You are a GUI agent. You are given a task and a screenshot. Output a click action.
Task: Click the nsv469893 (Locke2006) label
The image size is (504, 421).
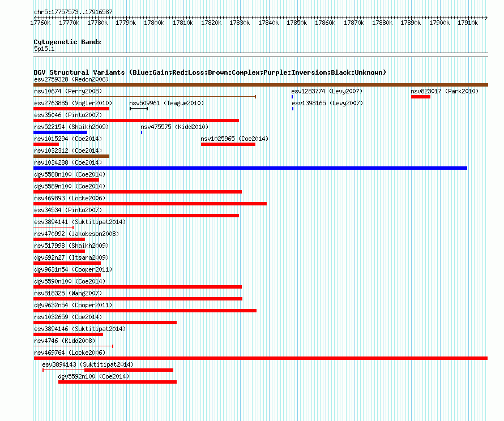(x=70, y=198)
